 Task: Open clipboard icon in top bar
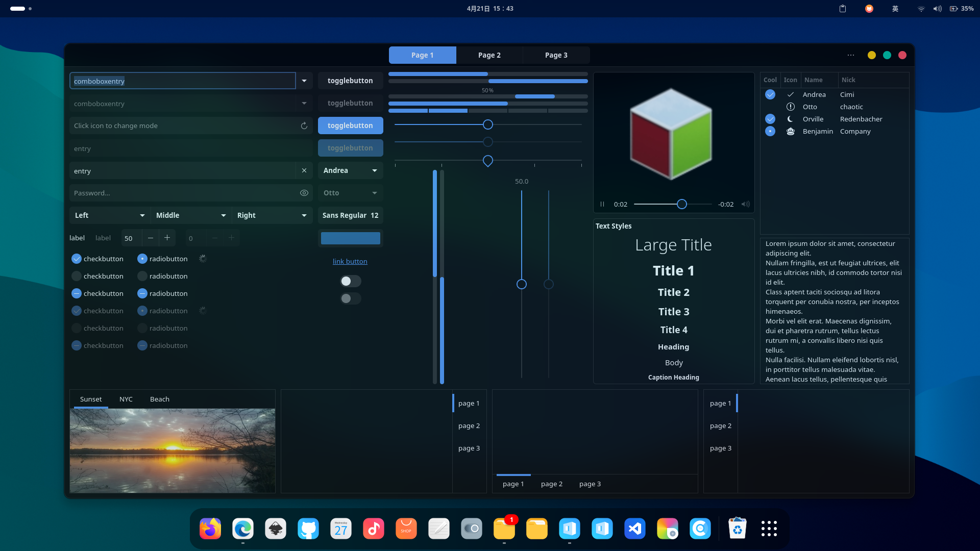tap(843, 9)
